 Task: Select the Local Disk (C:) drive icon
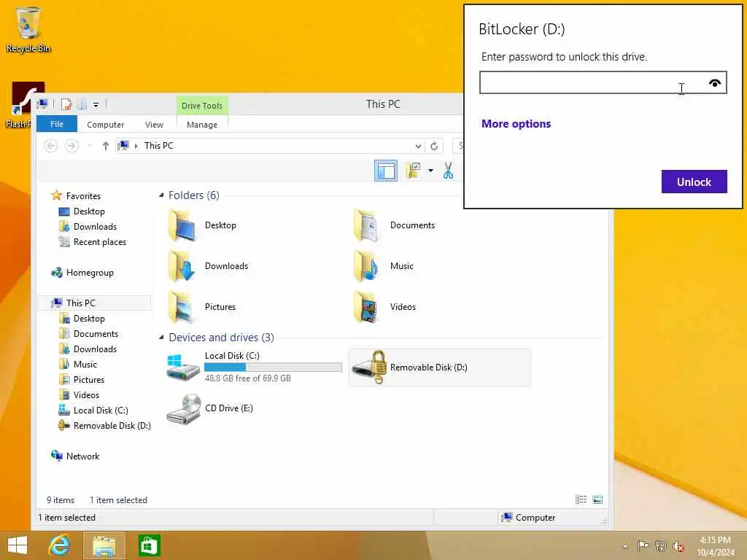[183, 367]
